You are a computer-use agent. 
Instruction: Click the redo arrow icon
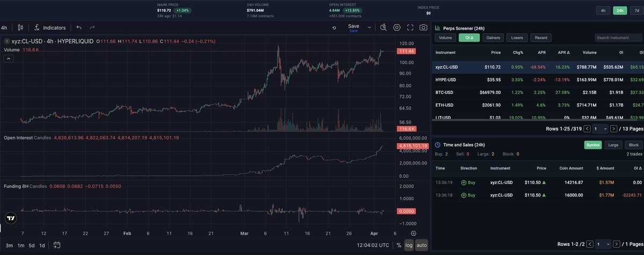[x=92, y=27]
